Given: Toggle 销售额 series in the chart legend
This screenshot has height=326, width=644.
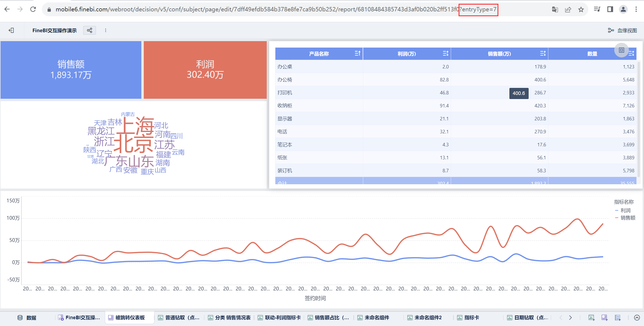Looking at the screenshot, I should [628, 218].
